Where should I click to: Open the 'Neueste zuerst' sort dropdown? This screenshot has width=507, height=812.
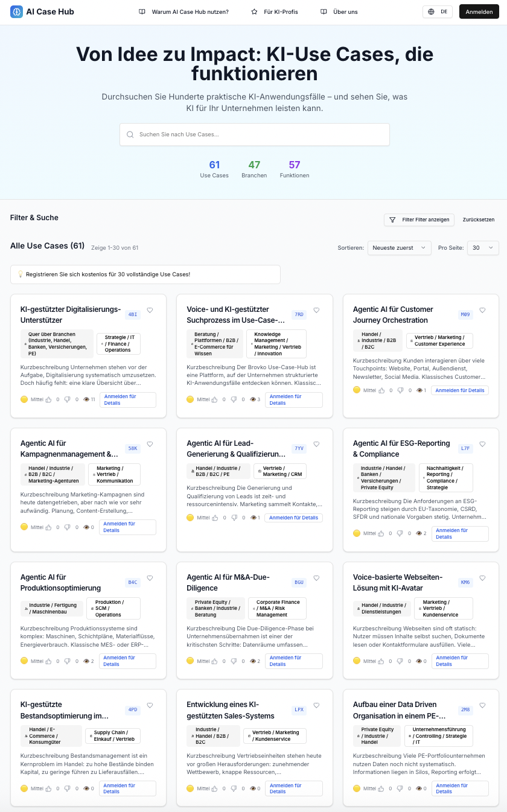(x=399, y=247)
